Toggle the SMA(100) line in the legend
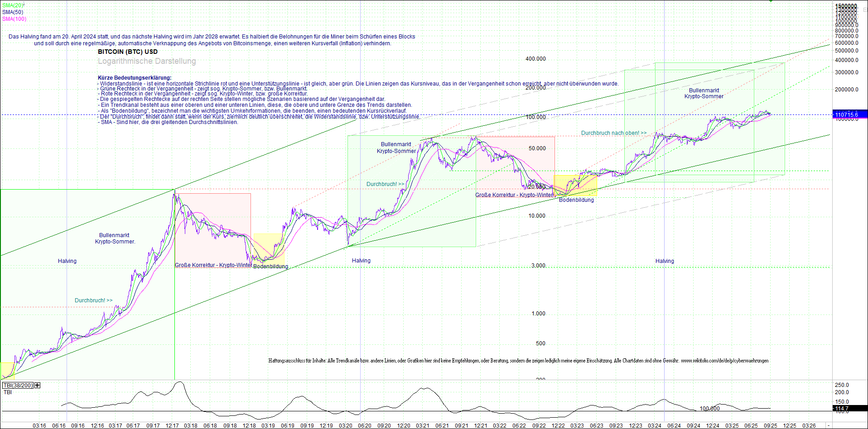 pos(13,19)
